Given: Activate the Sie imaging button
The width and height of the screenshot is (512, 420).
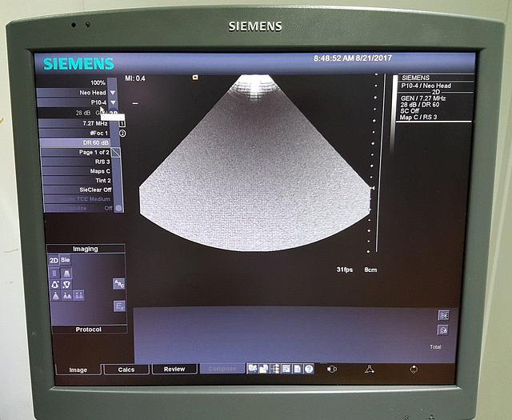Looking at the screenshot, I should click(x=65, y=260).
